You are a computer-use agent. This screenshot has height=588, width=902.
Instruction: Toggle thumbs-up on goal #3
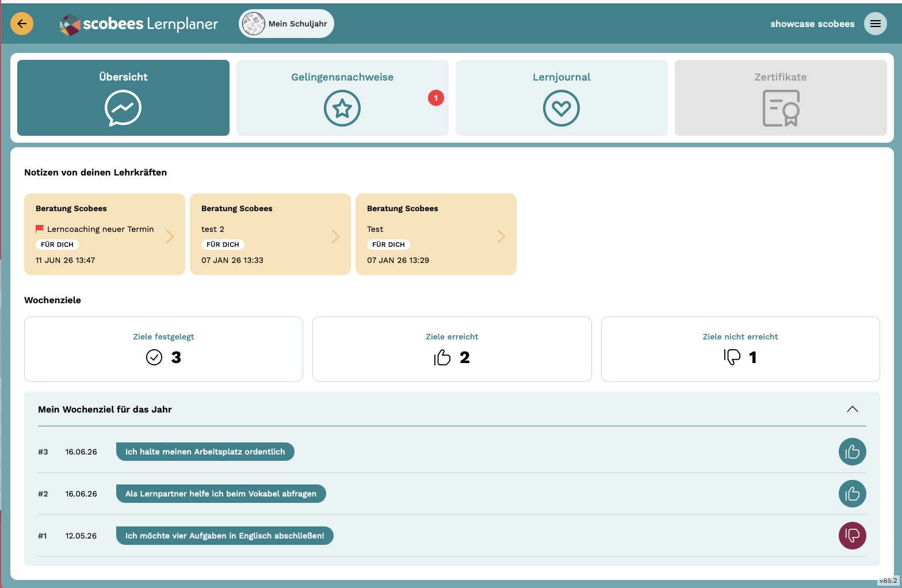point(853,452)
